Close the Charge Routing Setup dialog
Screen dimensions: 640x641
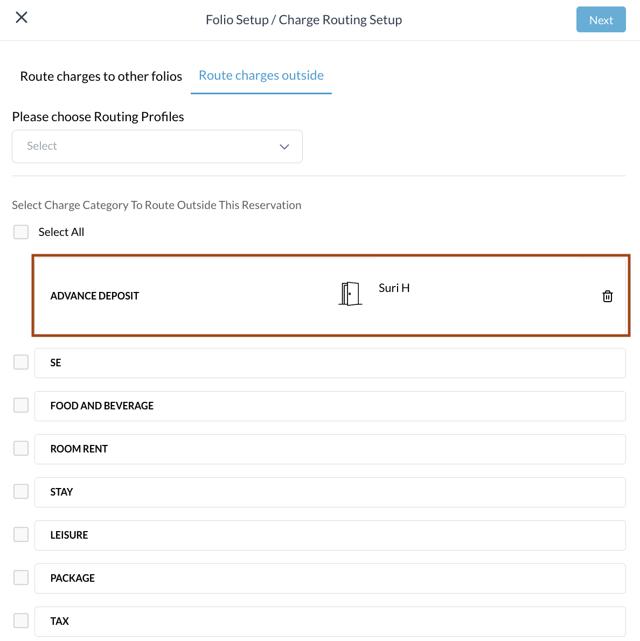tap(22, 18)
